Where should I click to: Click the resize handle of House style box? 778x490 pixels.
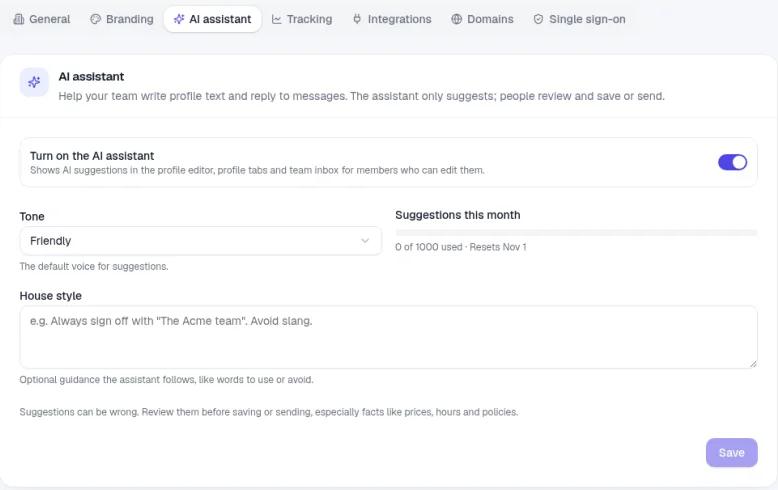pos(753,364)
